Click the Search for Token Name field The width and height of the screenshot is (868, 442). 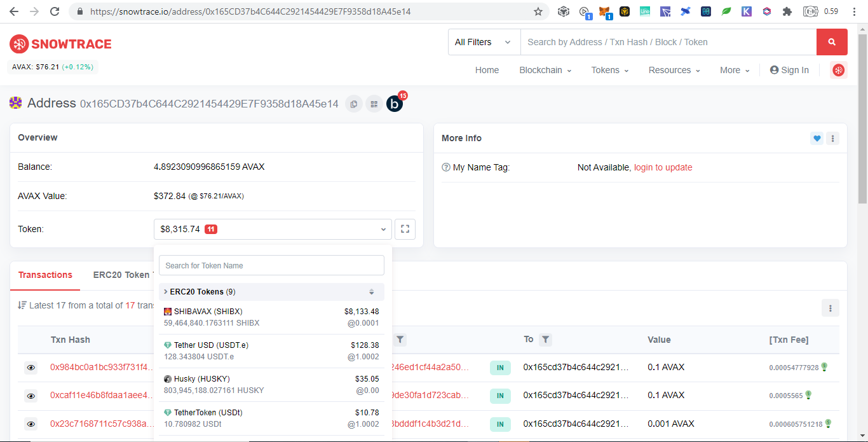[271, 265]
